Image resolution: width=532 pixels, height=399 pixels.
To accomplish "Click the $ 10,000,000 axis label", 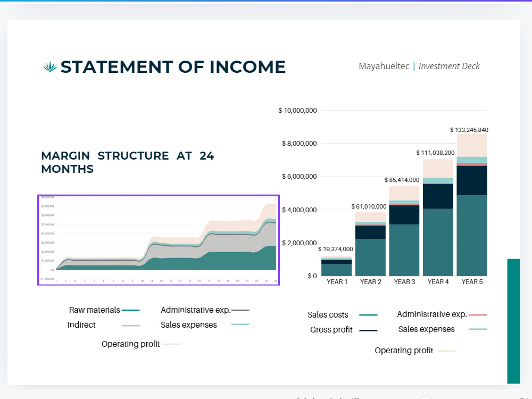I will (297, 110).
